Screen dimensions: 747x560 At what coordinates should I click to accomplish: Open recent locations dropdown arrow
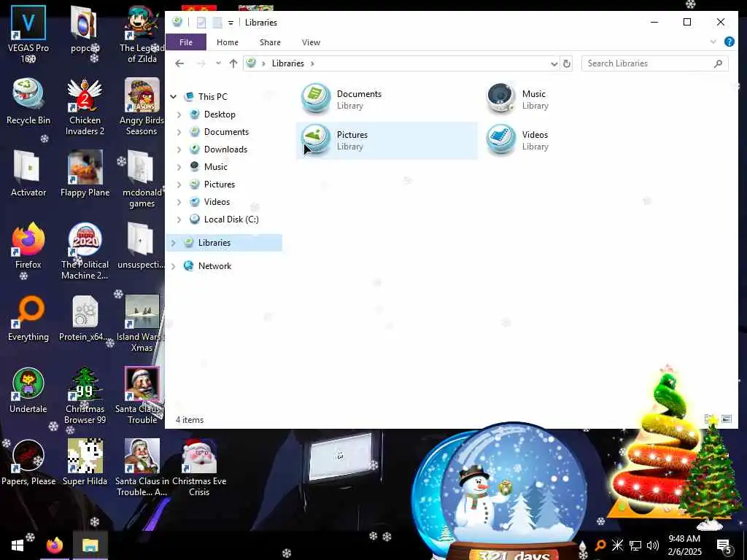point(218,63)
